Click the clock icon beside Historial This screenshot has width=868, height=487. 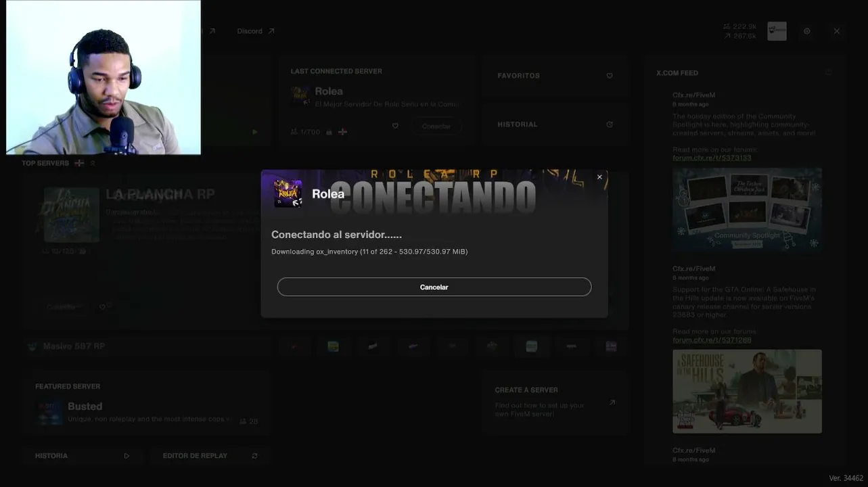pyautogui.click(x=610, y=124)
